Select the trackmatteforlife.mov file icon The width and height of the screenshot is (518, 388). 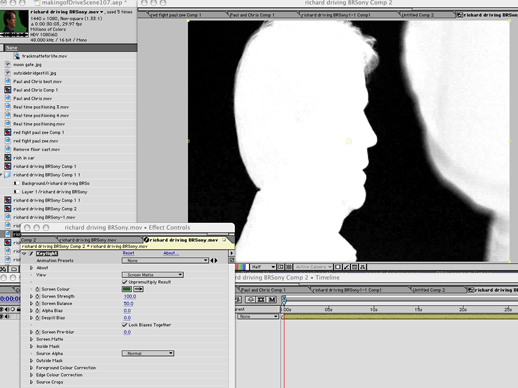(17, 56)
